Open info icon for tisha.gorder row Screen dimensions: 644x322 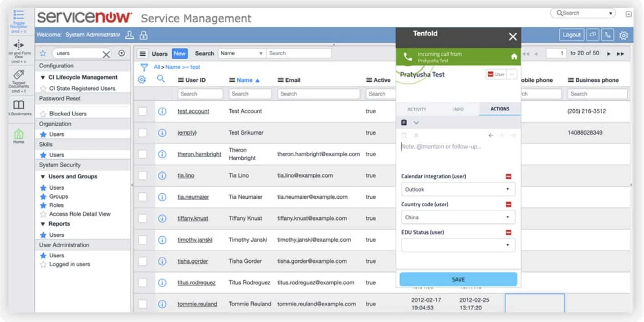coord(162,261)
